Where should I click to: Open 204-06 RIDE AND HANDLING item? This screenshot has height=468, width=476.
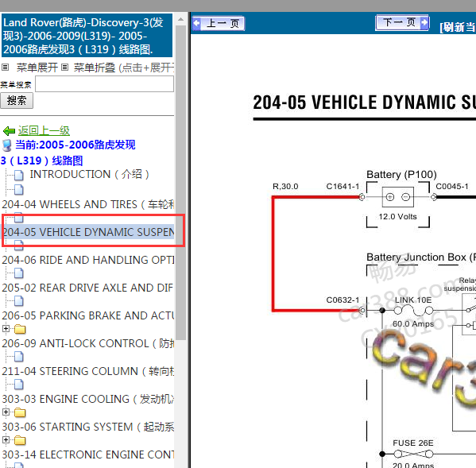(87, 260)
